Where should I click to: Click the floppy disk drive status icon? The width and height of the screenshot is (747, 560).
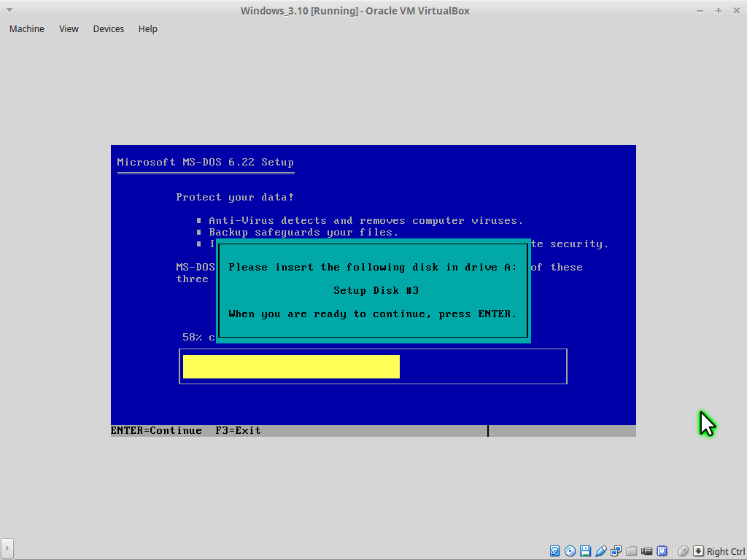(x=586, y=551)
